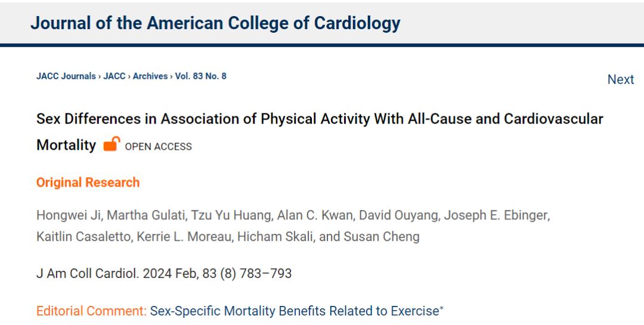This screenshot has width=644, height=325.
Task: Navigate to Vol. 83 No. 8 issue
Action: [x=200, y=76]
